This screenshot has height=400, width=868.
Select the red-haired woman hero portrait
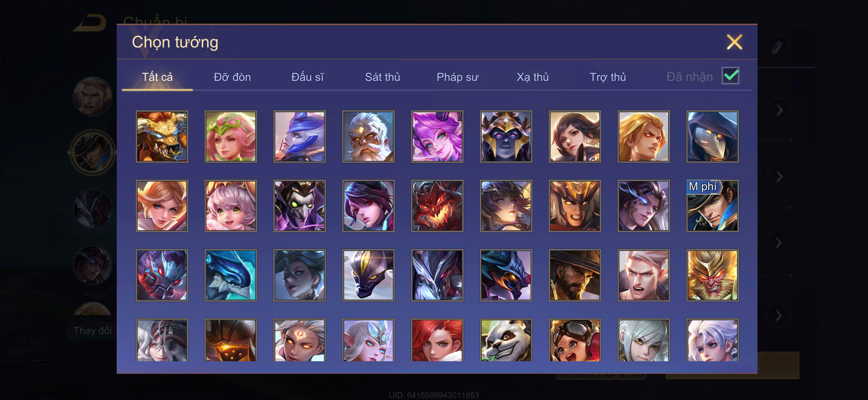437,340
